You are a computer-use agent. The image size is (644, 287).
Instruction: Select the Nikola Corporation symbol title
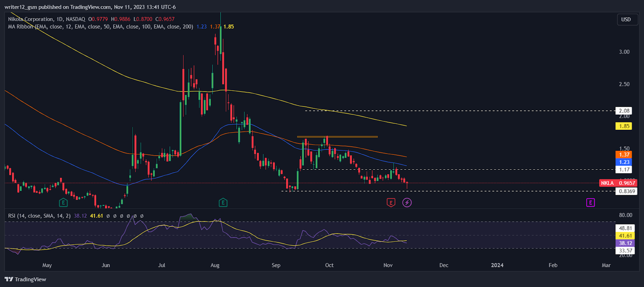coord(46,19)
